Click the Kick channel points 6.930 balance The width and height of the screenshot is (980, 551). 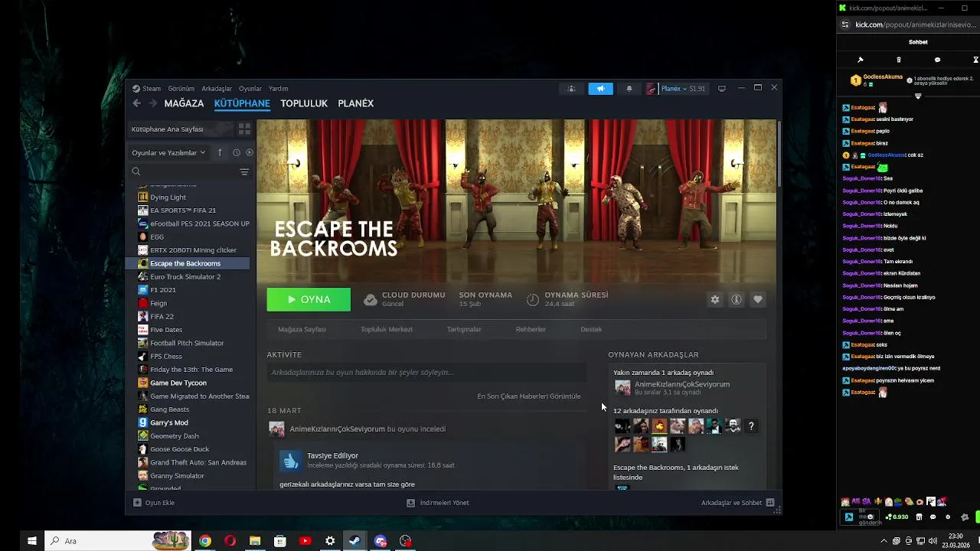pyautogui.click(x=897, y=517)
